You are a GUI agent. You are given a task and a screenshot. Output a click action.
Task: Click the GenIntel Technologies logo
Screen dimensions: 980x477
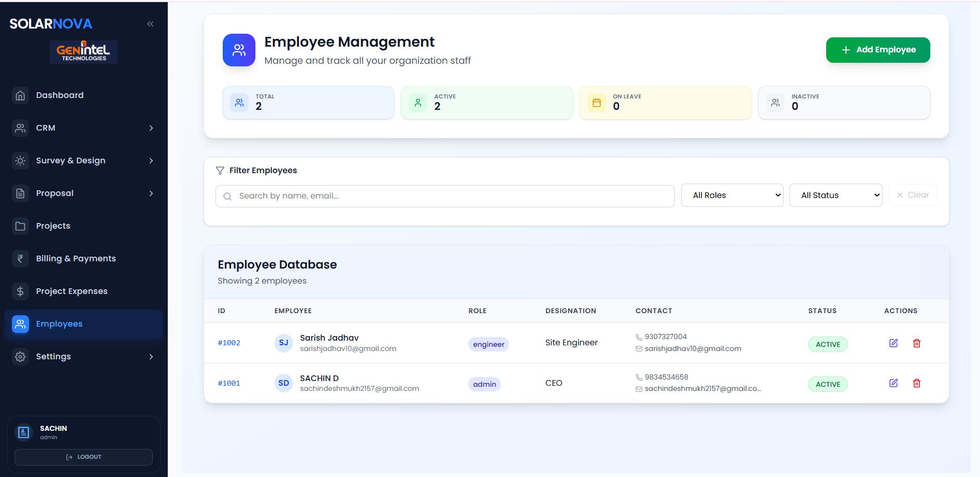83,52
